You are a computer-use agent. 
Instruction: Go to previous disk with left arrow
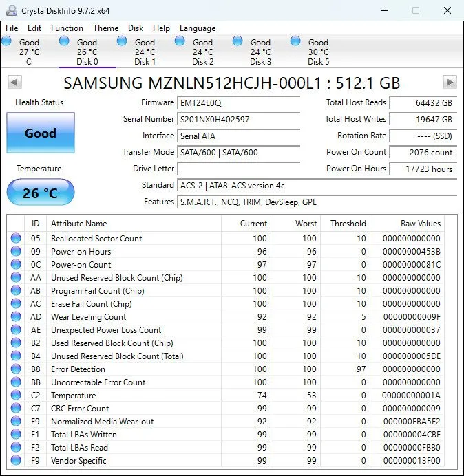click(14, 82)
